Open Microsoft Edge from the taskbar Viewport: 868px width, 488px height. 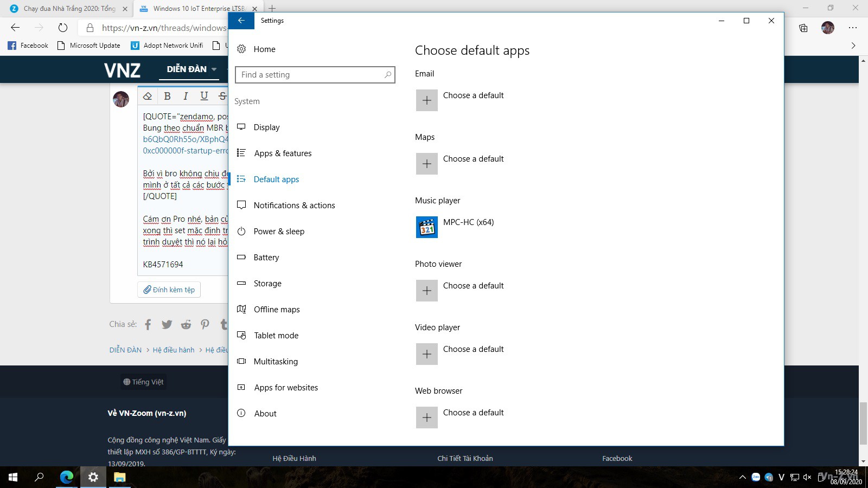[67, 477]
